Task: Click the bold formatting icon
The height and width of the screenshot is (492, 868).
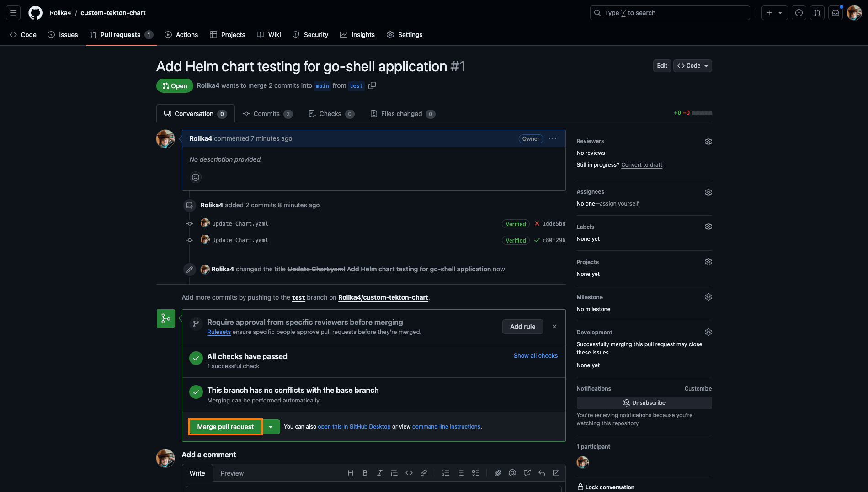Action: pos(365,473)
